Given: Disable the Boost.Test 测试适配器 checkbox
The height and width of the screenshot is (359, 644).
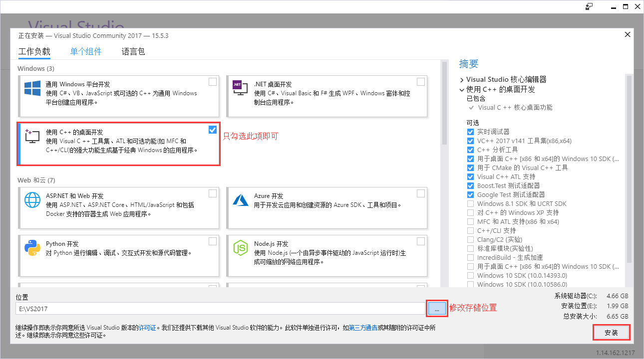Looking at the screenshot, I should (470, 185).
